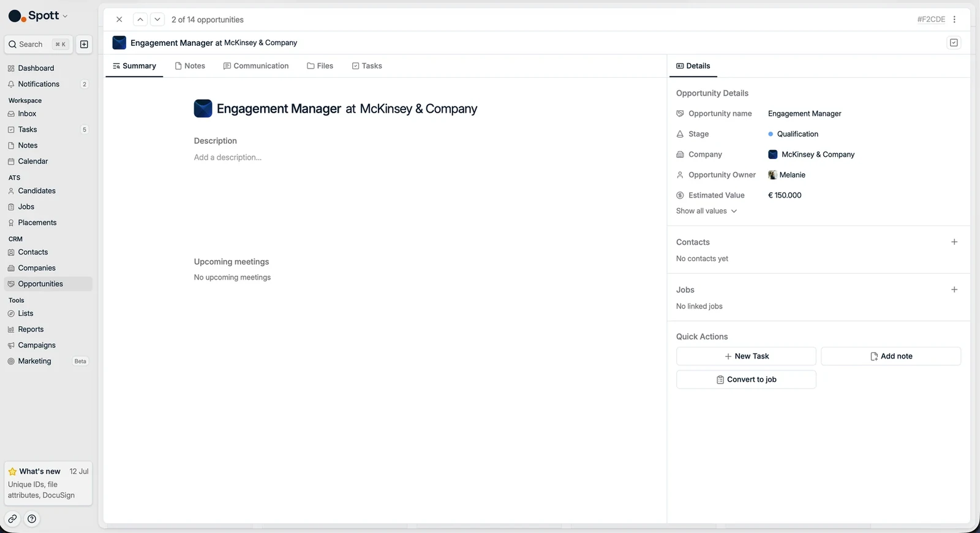Open Contacts in the sidebar

(x=48, y=252)
